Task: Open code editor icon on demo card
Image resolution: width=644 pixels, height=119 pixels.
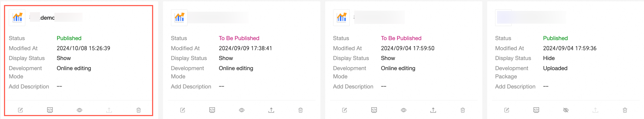Action: tap(50, 110)
